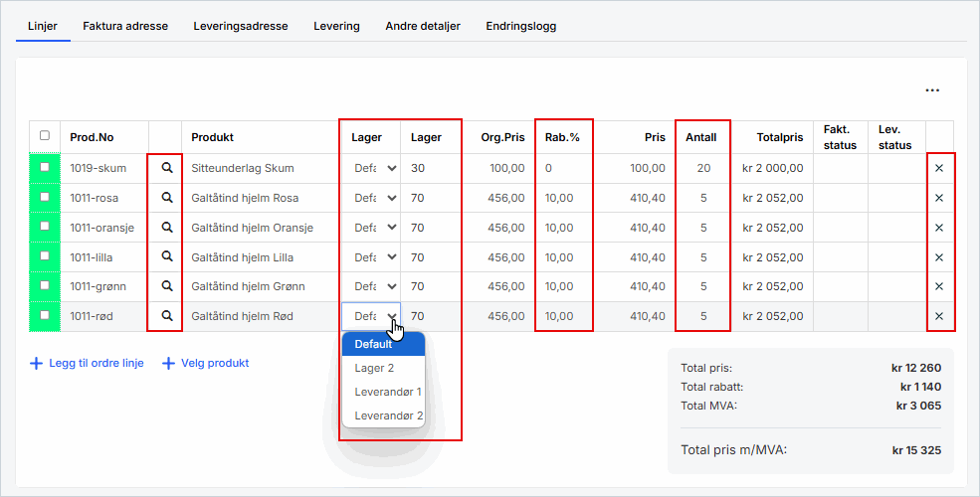
Task: Click the Antall field for Sitteunderlag Skum
Action: [x=702, y=169]
